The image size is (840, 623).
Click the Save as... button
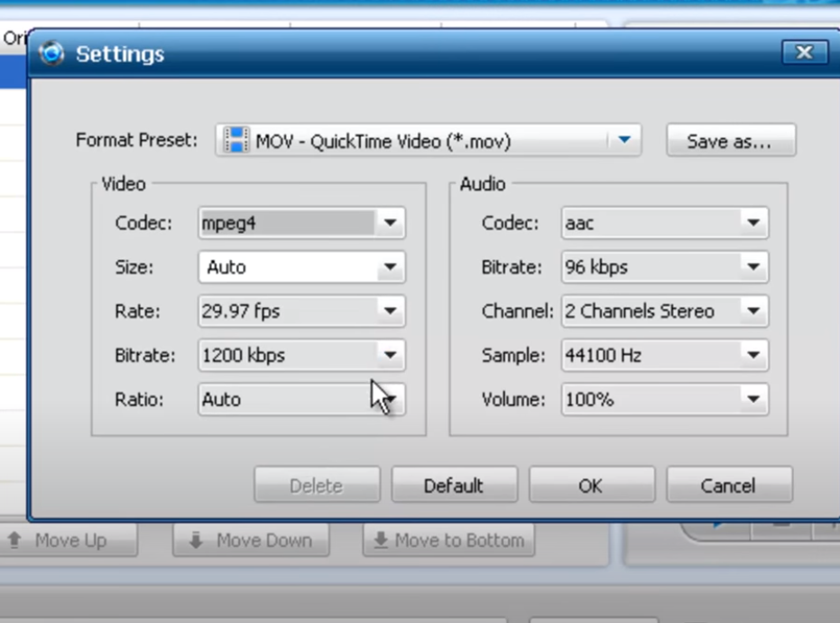click(731, 141)
